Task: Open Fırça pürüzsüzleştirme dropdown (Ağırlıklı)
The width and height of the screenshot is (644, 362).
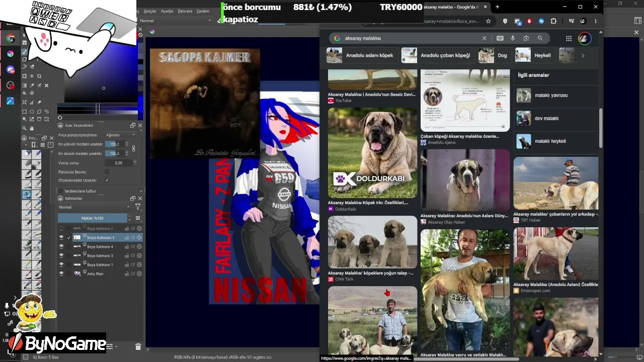Action: [121, 135]
